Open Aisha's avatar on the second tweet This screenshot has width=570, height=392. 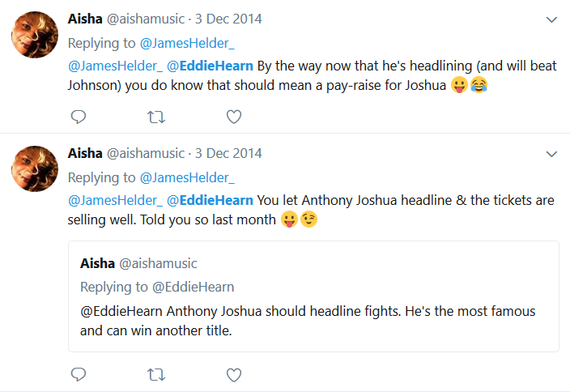pos(34,169)
